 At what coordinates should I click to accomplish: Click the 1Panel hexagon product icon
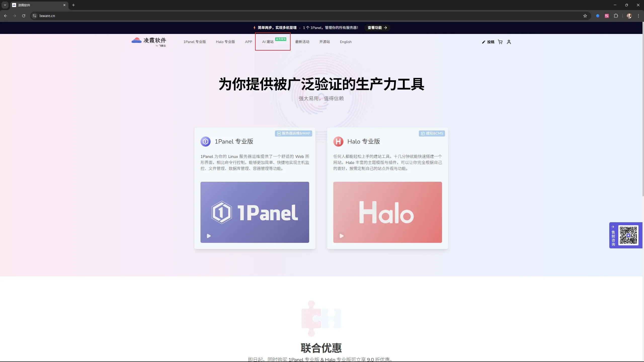206,142
